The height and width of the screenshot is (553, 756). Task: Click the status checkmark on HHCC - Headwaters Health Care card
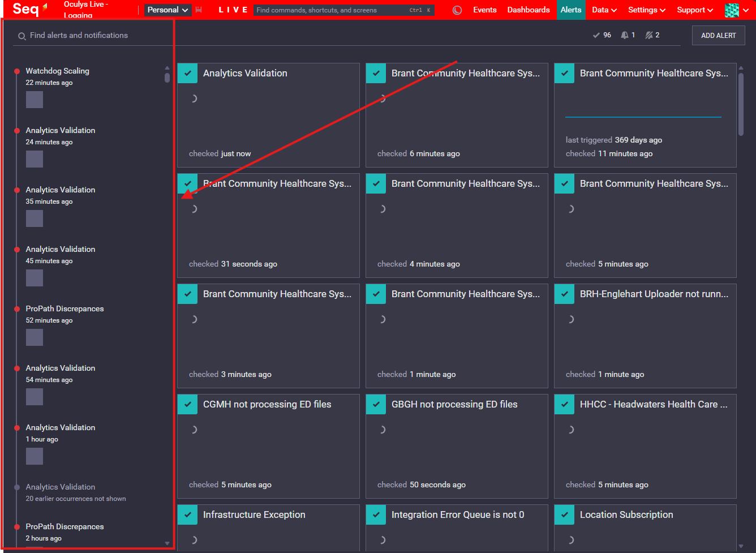point(564,404)
